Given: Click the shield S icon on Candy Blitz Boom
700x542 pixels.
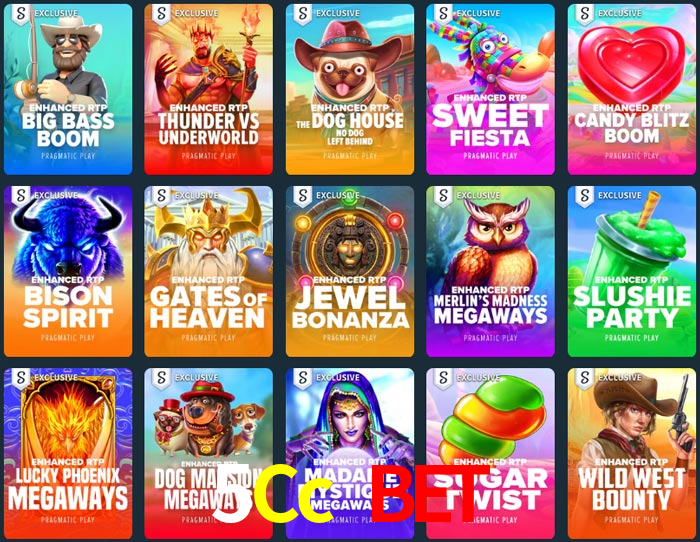Looking at the screenshot, I should pyautogui.click(x=584, y=14).
